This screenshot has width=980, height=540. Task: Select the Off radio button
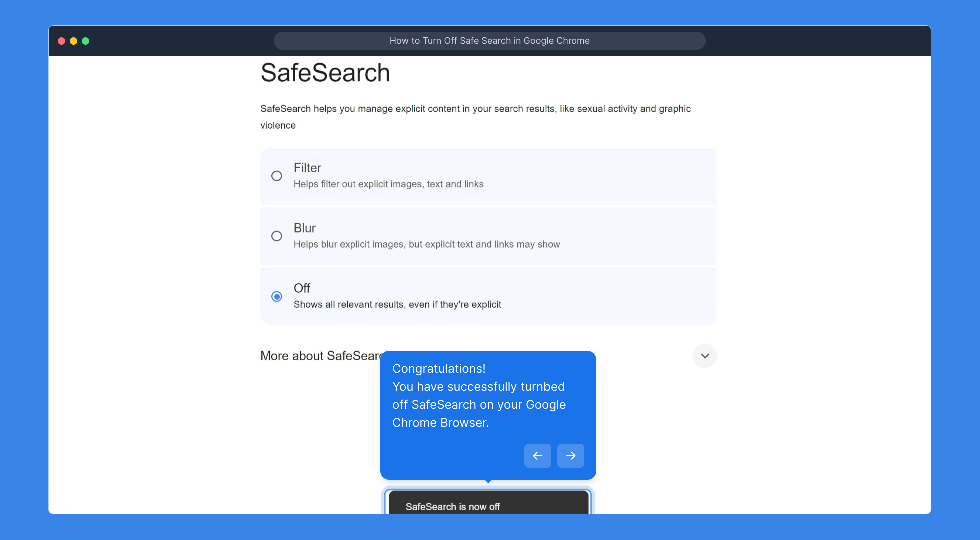[276, 296]
